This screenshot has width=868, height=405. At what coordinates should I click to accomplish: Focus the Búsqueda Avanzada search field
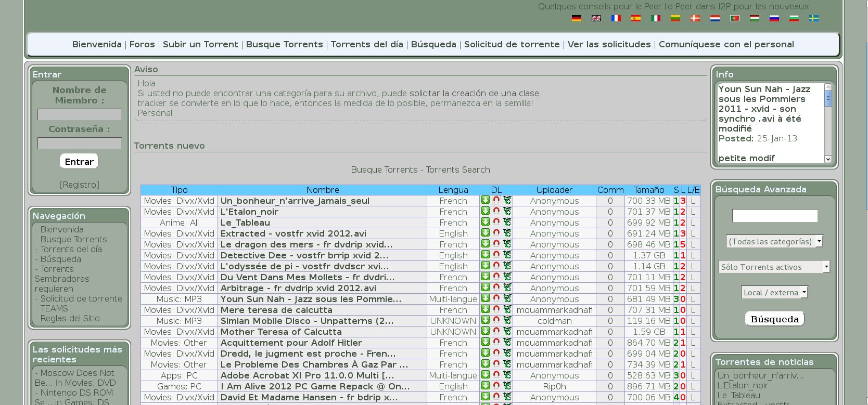coord(775,216)
